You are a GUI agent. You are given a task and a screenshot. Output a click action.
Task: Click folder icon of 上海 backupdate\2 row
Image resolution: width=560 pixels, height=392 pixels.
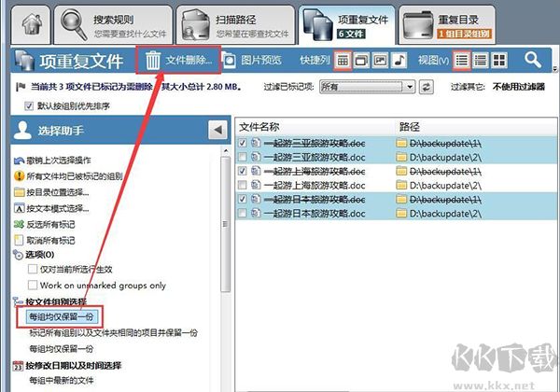401,186
